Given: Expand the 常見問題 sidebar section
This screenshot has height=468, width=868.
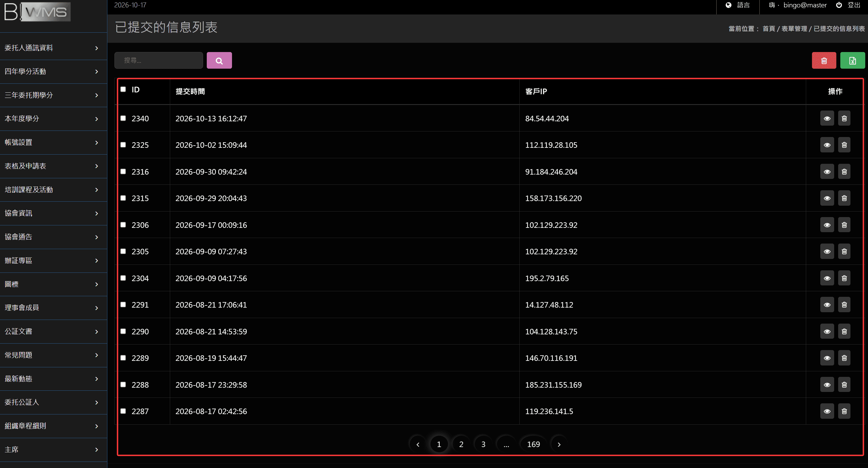Looking at the screenshot, I should pos(54,355).
